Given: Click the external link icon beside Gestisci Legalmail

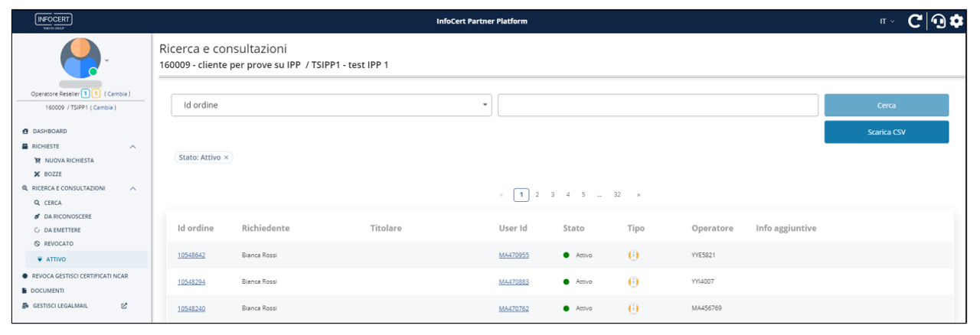Looking at the screenshot, I should pyautogui.click(x=124, y=306).
